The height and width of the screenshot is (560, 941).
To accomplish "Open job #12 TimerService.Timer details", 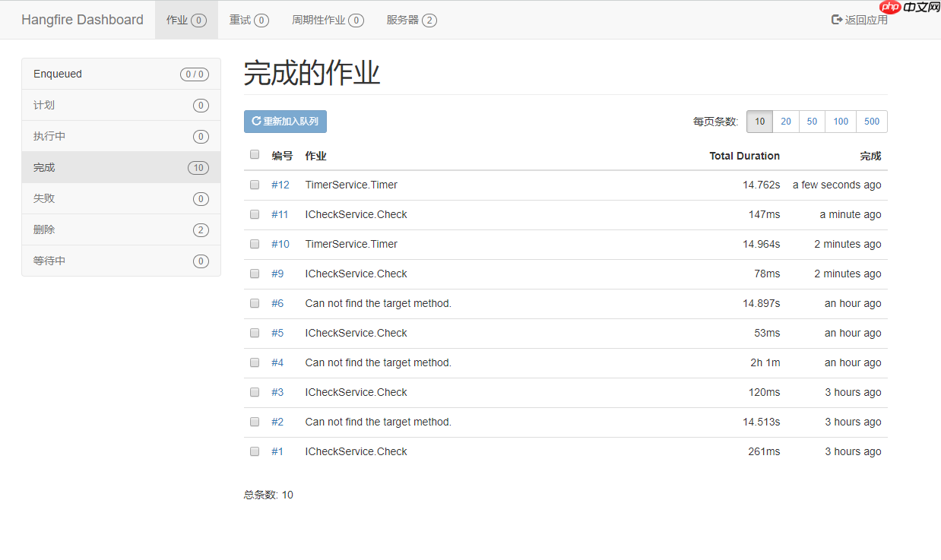I will click(280, 184).
